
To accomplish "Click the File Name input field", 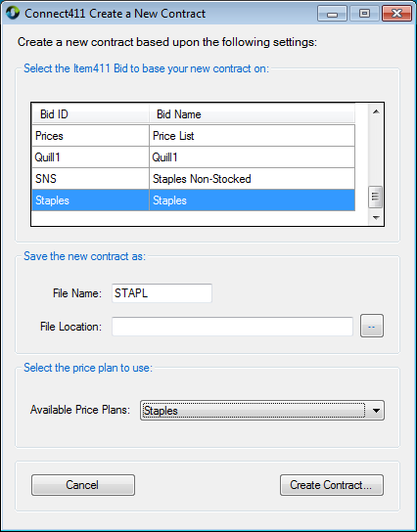I will pos(162,293).
